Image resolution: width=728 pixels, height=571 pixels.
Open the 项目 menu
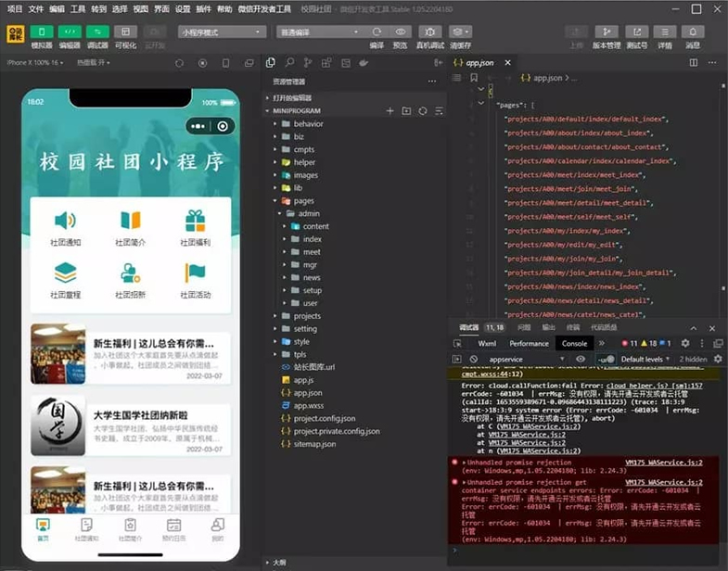pyautogui.click(x=15, y=9)
